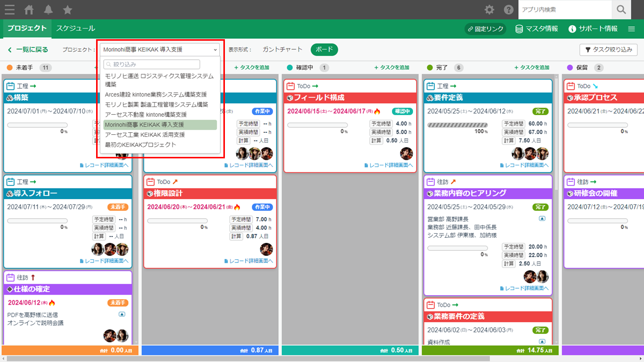Select the ボード view toggle
Viewport: 644px width, 362px height.
(x=325, y=49)
